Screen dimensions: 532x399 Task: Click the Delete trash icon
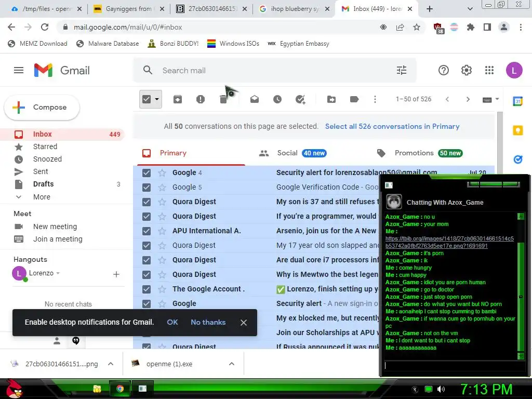pos(223,99)
